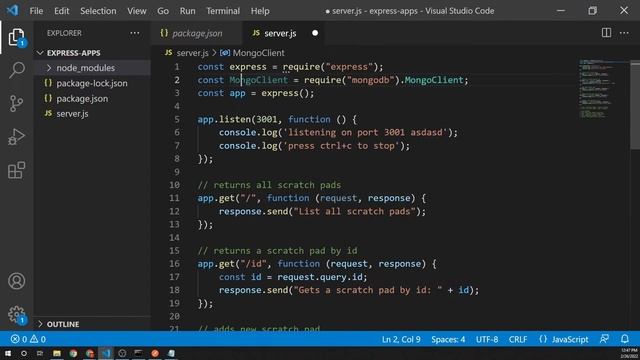640x360 pixels.
Task: Expand the node_modules folder
Action: 85,68
